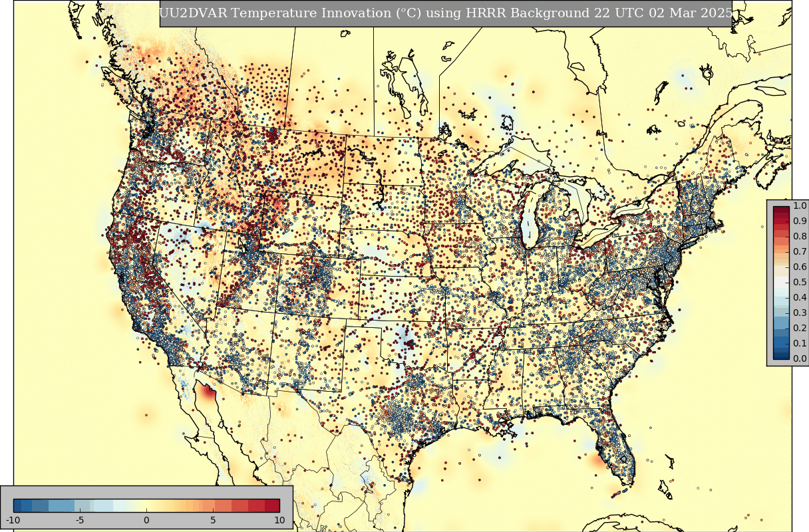Click the '0.9' colorbar label
This screenshot has height=532, width=809.
800,221
